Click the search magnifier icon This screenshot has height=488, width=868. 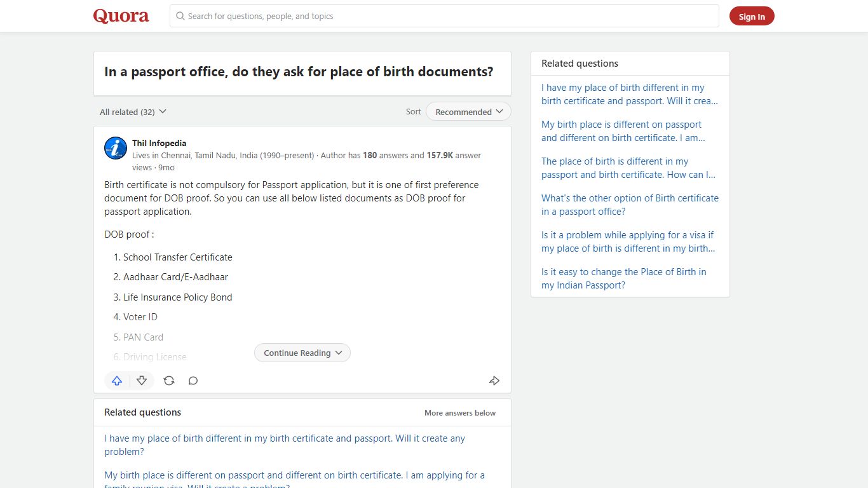180,16
